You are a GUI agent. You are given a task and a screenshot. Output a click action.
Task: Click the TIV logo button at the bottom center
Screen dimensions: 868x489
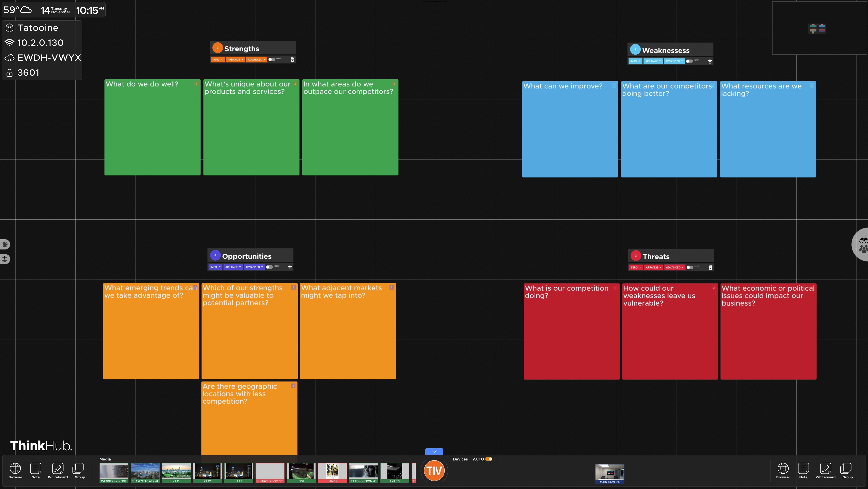coord(434,470)
